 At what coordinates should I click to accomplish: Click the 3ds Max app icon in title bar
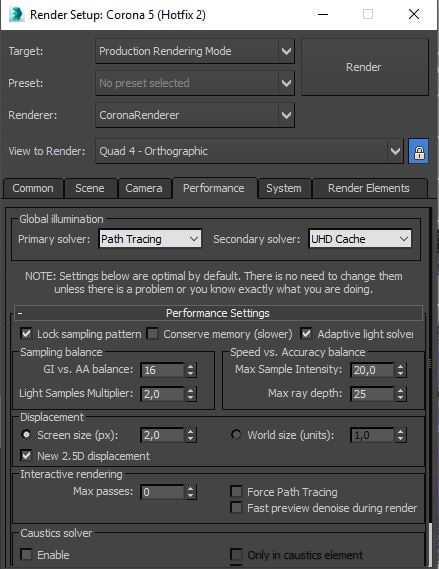[16, 15]
